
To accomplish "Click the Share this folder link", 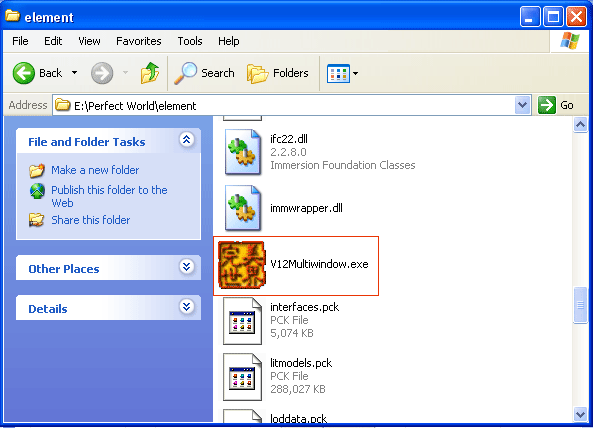I will coord(90,220).
